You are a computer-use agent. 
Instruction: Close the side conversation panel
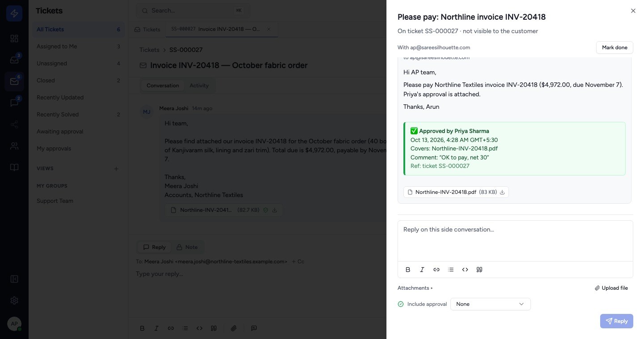pos(633,11)
